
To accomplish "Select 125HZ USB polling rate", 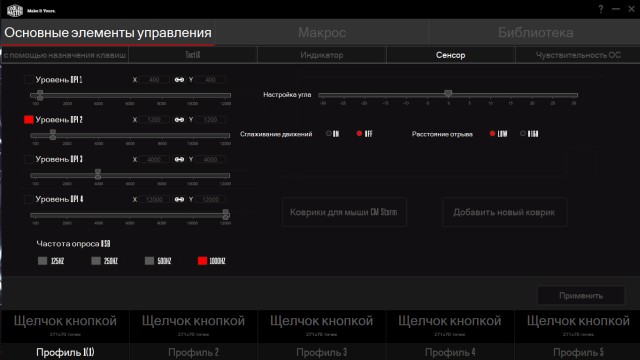I will tap(42, 261).
